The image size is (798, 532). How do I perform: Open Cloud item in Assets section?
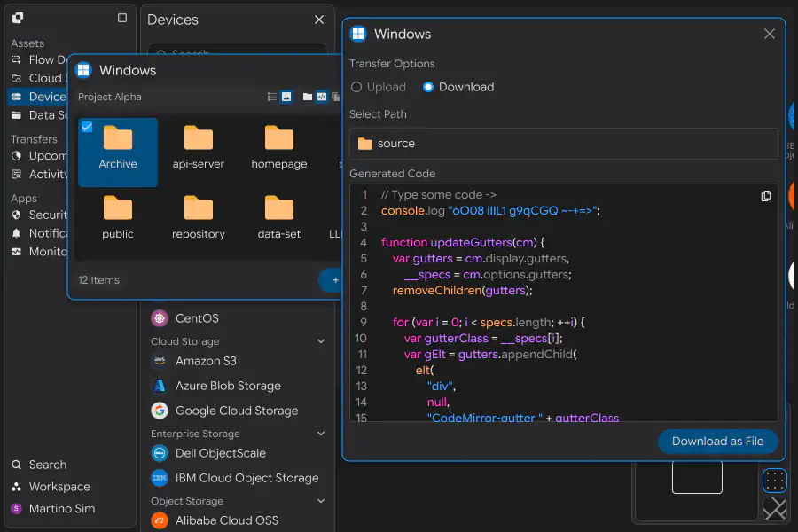pos(39,78)
